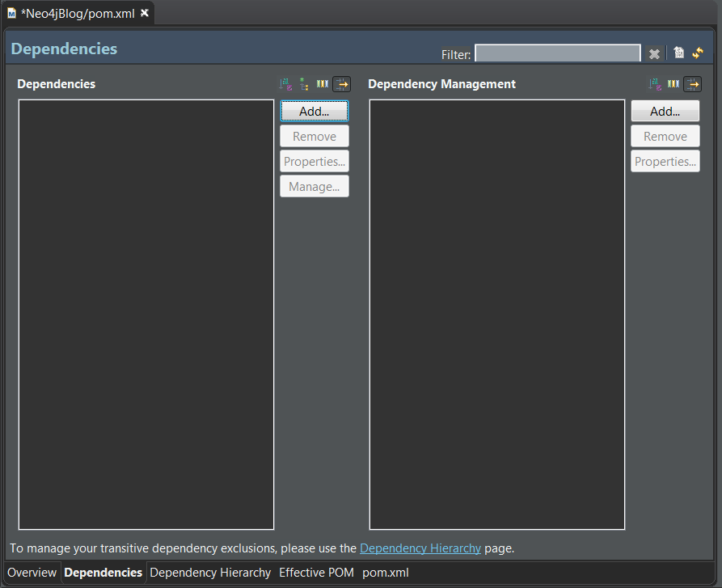Image resolution: width=722 pixels, height=588 pixels.
Task: Click the Add button under Dependencies
Action: (x=314, y=111)
